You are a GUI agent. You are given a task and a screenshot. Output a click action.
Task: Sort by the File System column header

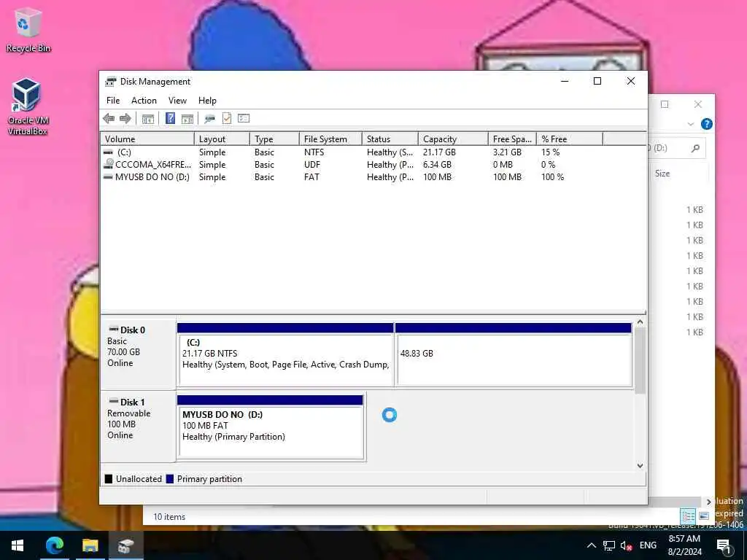click(x=331, y=139)
